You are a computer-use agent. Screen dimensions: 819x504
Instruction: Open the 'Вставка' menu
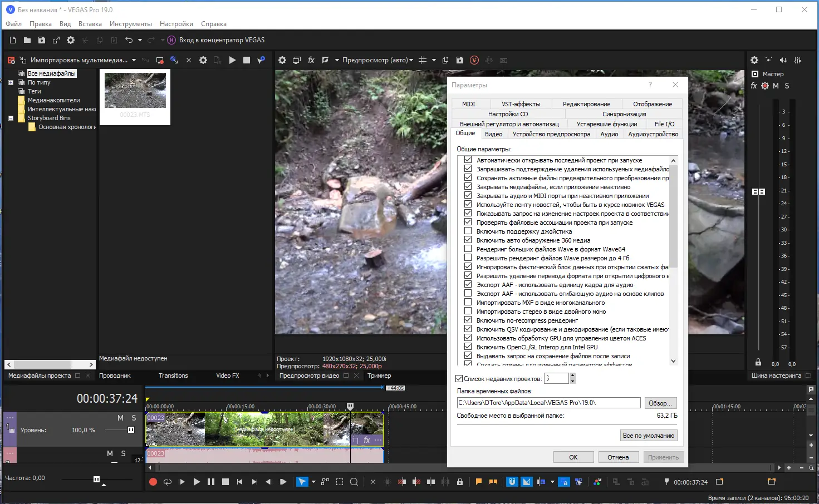click(x=90, y=24)
